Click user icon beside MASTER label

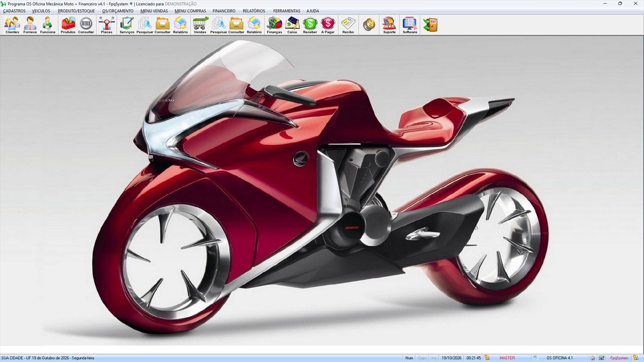pyautogui.click(x=487, y=358)
